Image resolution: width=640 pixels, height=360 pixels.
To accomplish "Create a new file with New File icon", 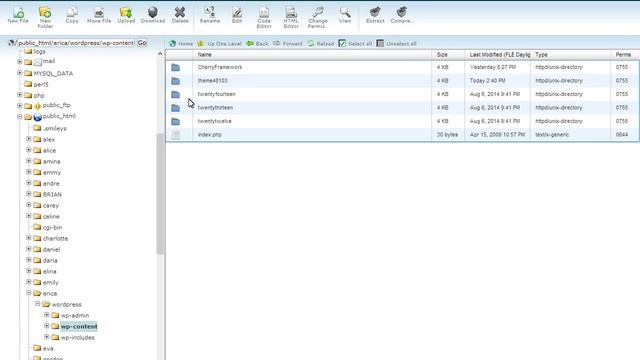I will point(18,15).
